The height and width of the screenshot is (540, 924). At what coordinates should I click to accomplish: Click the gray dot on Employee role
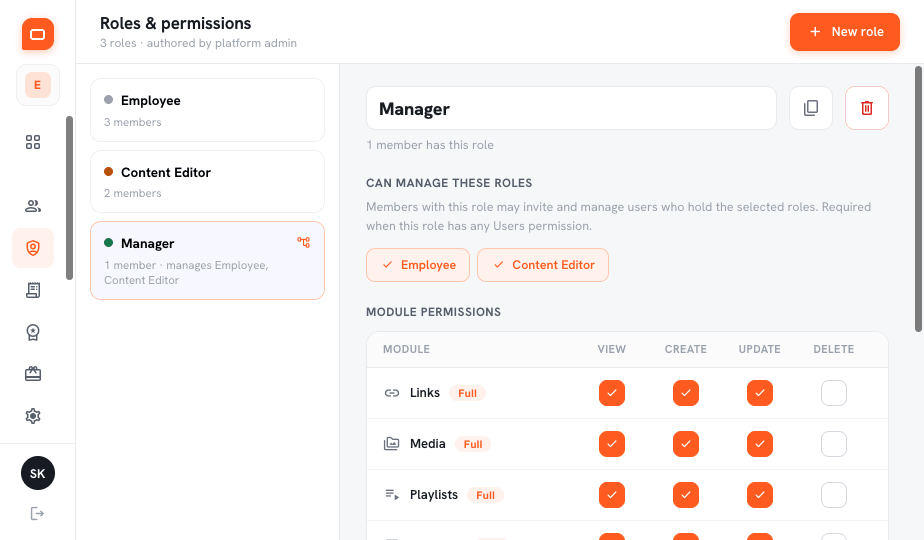108,100
